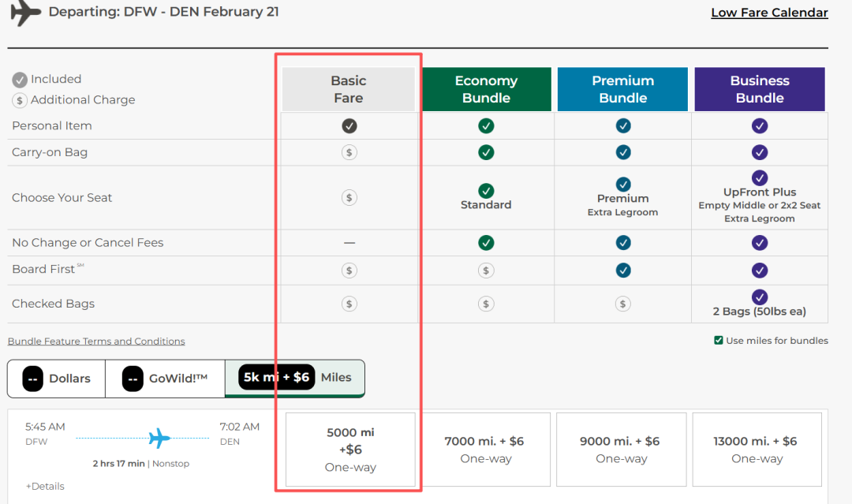852x504 pixels.
Task: Toggle Use miles for bundles checkbox
Action: [719, 341]
